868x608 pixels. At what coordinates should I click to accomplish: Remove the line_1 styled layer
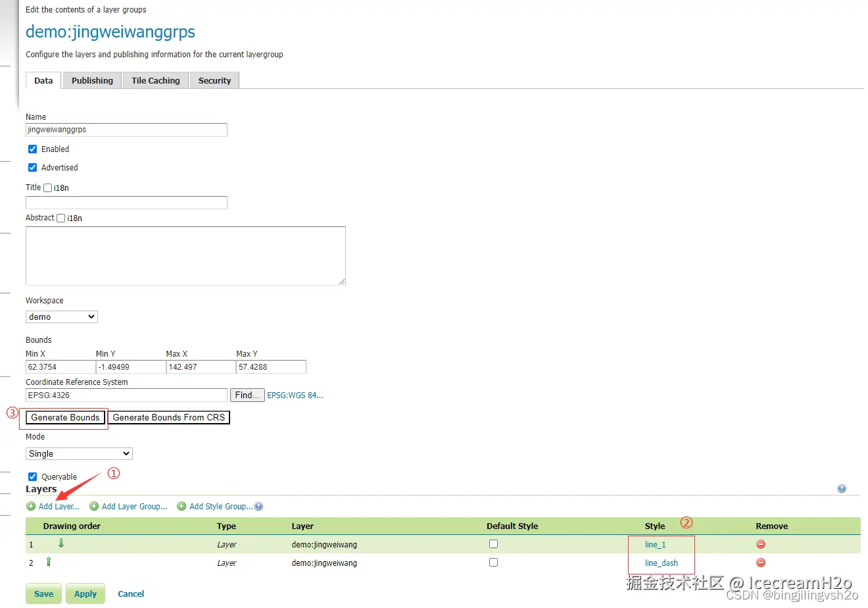761,544
